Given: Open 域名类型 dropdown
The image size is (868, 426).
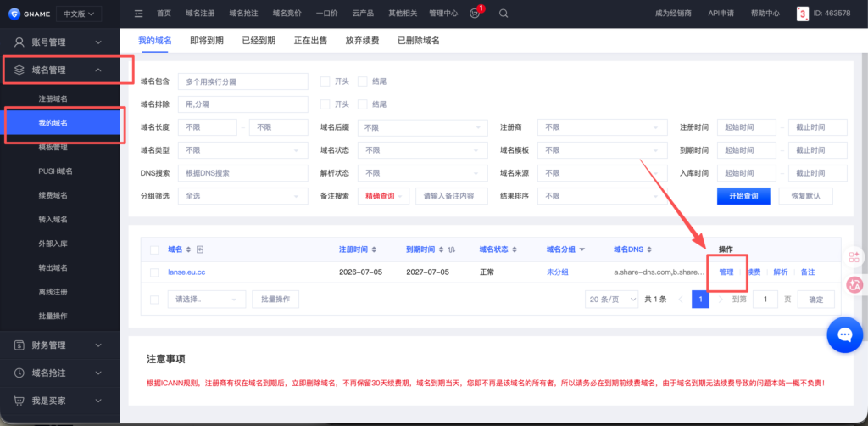Looking at the screenshot, I should [243, 150].
